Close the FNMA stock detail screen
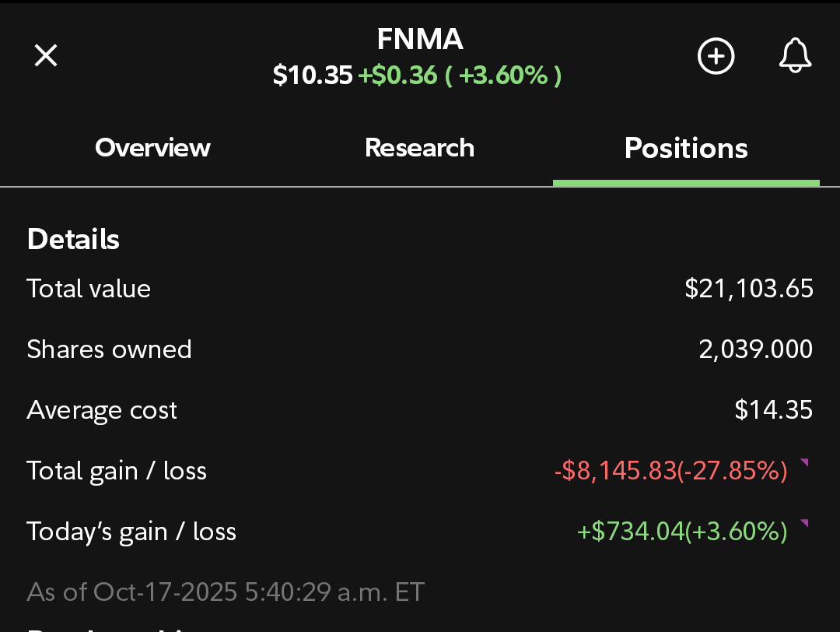 click(x=46, y=55)
